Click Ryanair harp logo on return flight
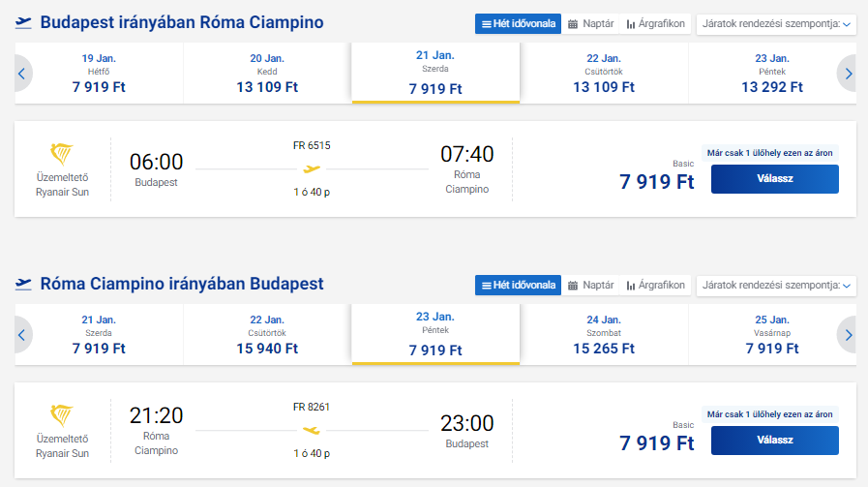 (62, 415)
